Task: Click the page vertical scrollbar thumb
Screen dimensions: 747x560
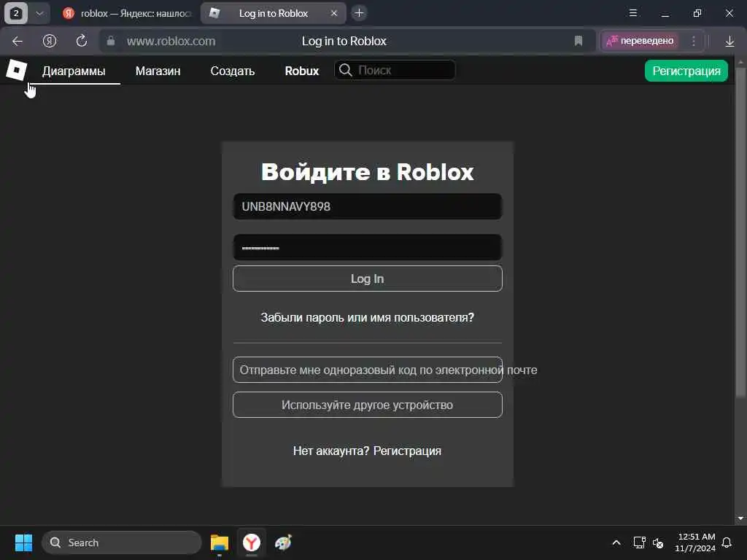Action: 740,233
